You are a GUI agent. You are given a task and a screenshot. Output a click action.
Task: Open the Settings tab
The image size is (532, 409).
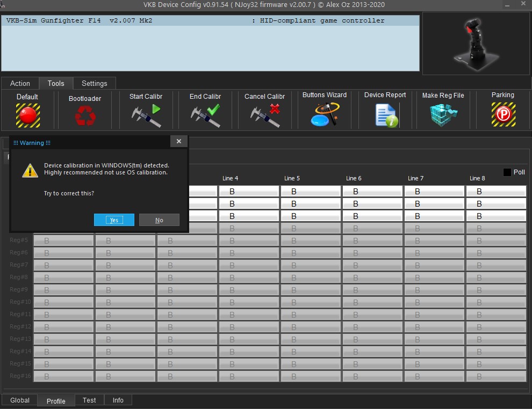(x=95, y=83)
